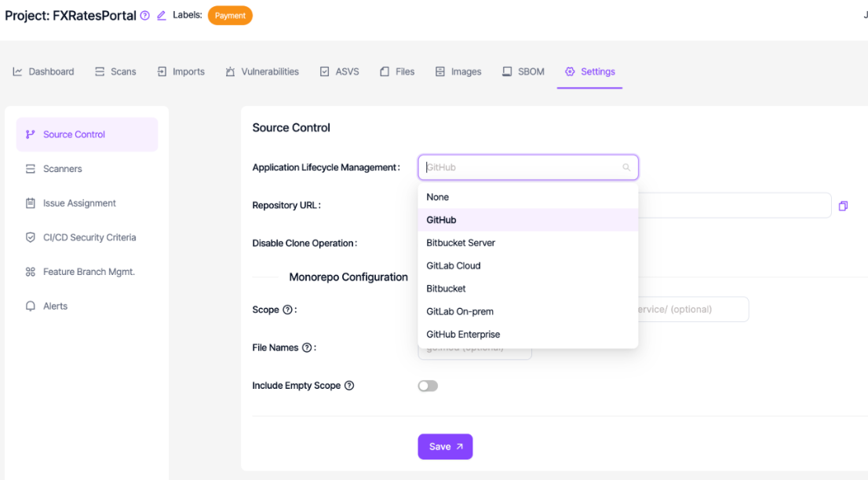Image resolution: width=868 pixels, height=480 pixels.
Task: Click the Save button
Action: click(x=445, y=446)
